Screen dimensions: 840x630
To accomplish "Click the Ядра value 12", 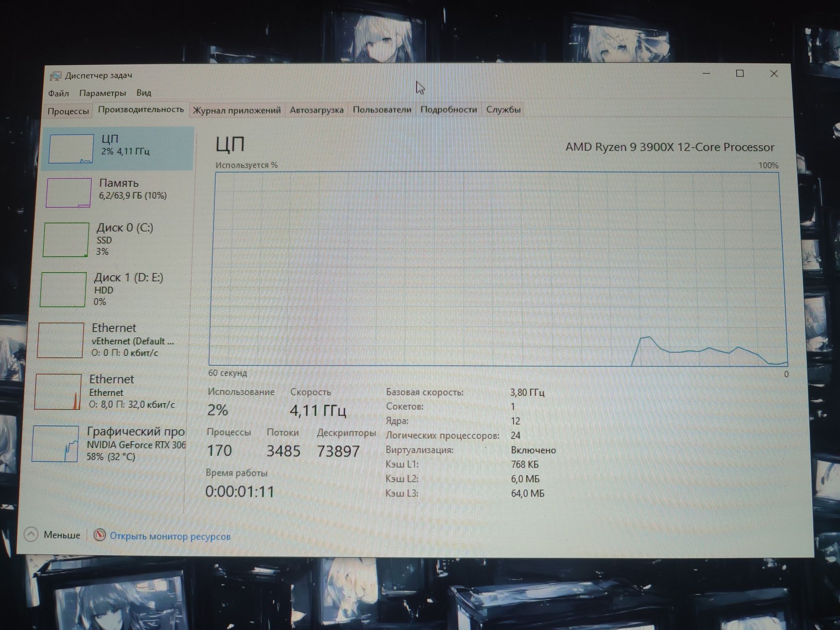I will click(516, 421).
